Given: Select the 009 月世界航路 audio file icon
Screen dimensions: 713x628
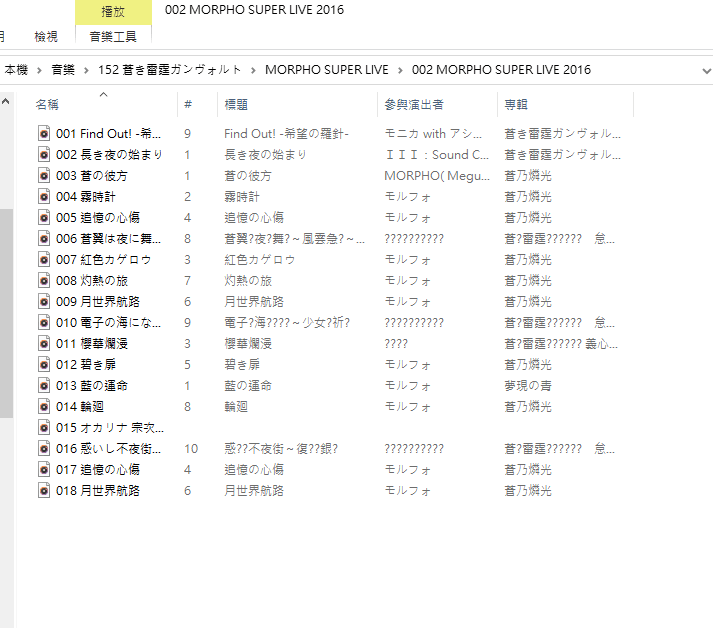Looking at the screenshot, I should (x=44, y=301).
